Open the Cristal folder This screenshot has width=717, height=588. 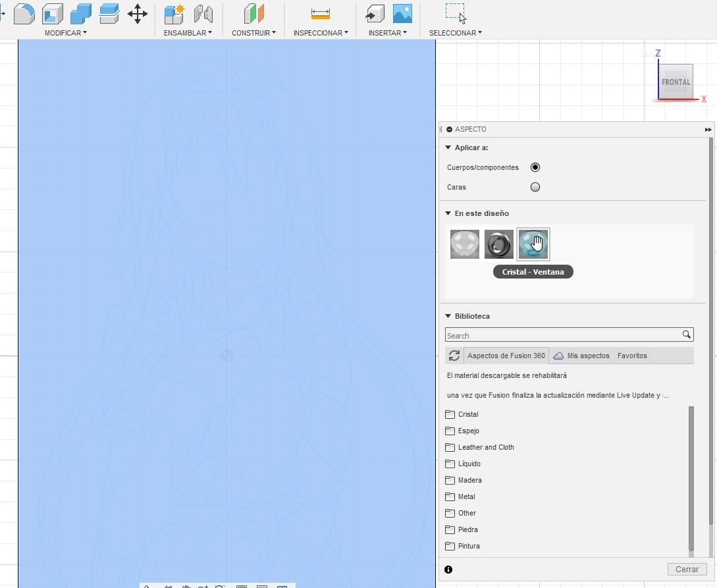click(462, 414)
